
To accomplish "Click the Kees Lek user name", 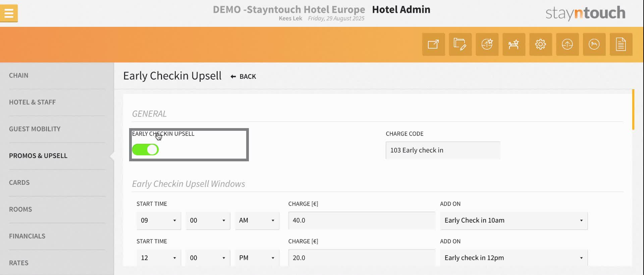I will tap(290, 18).
